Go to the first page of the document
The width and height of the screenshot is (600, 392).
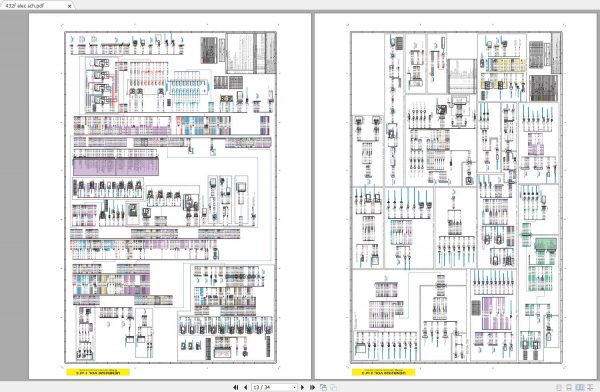pos(236,387)
